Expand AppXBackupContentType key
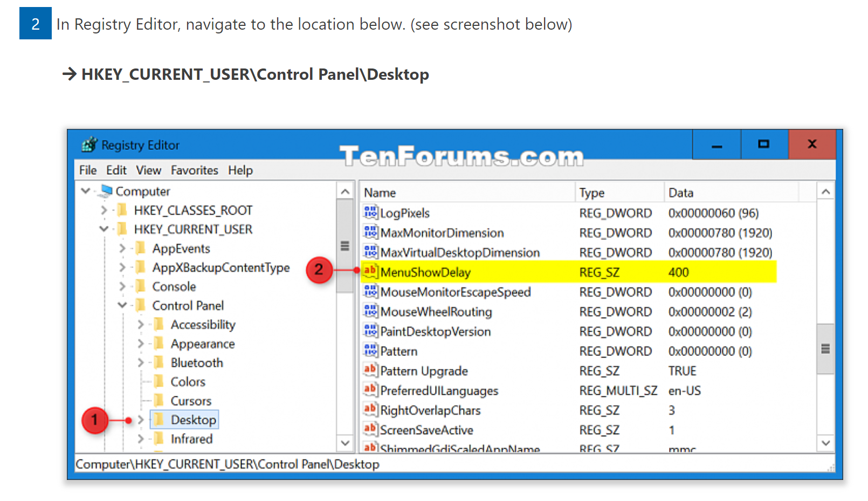This screenshot has width=868, height=501. click(x=122, y=267)
